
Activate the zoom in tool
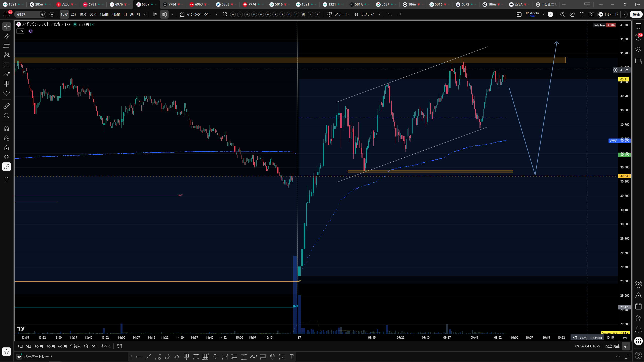click(7, 116)
